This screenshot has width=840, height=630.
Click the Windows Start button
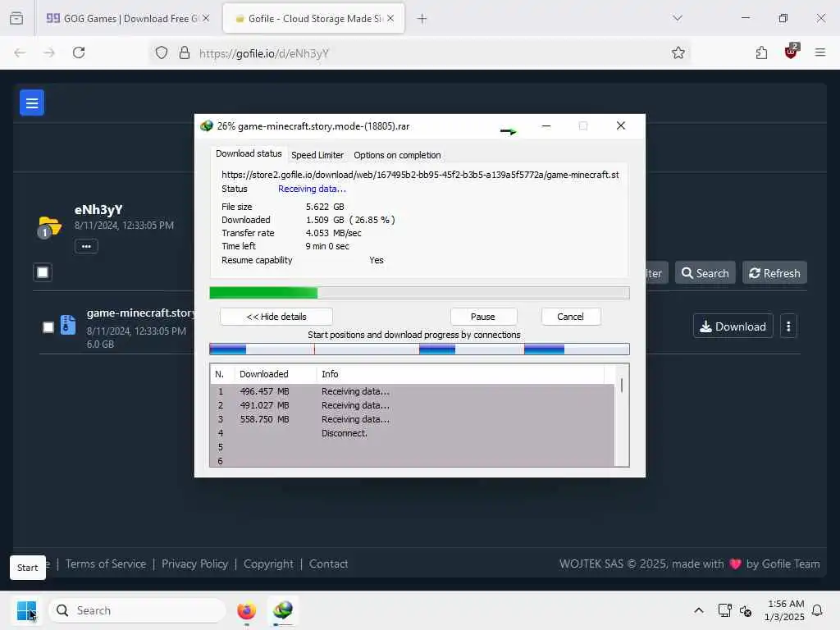(26, 610)
